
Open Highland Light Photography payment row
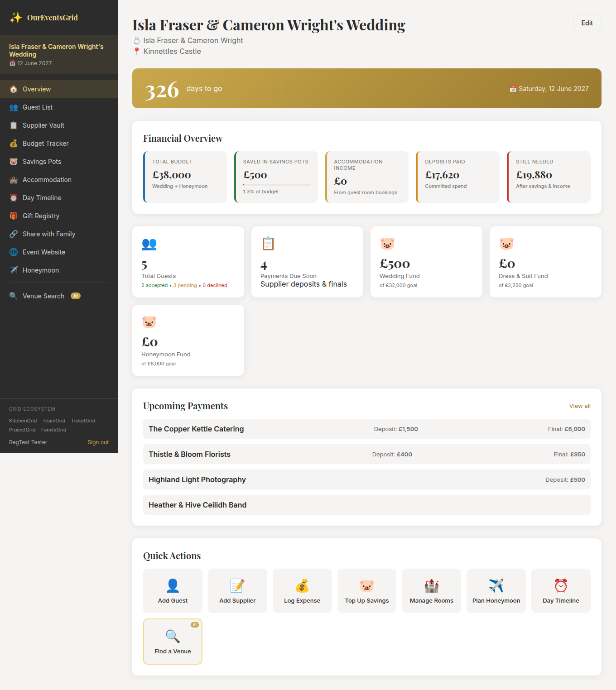point(367,479)
